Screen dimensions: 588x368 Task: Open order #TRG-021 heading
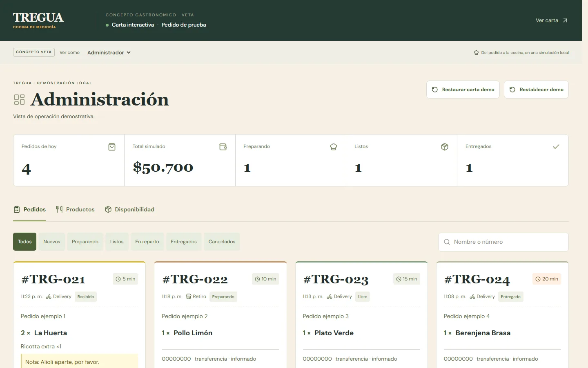pyautogui.click(x=53, y=279)
